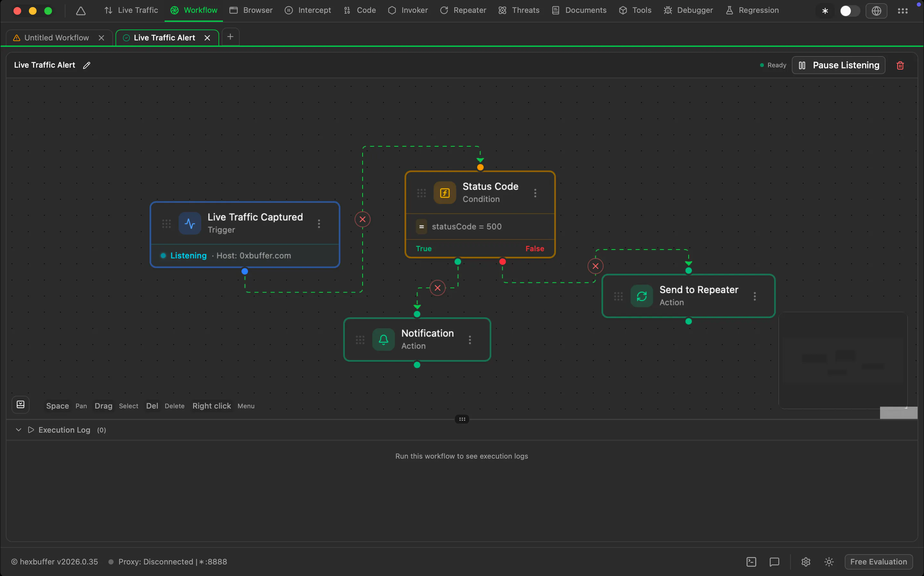The height and width of the screenshot is (576, 924).
Task: Click Proxy: Disconnected status
Action: (168, 562)
